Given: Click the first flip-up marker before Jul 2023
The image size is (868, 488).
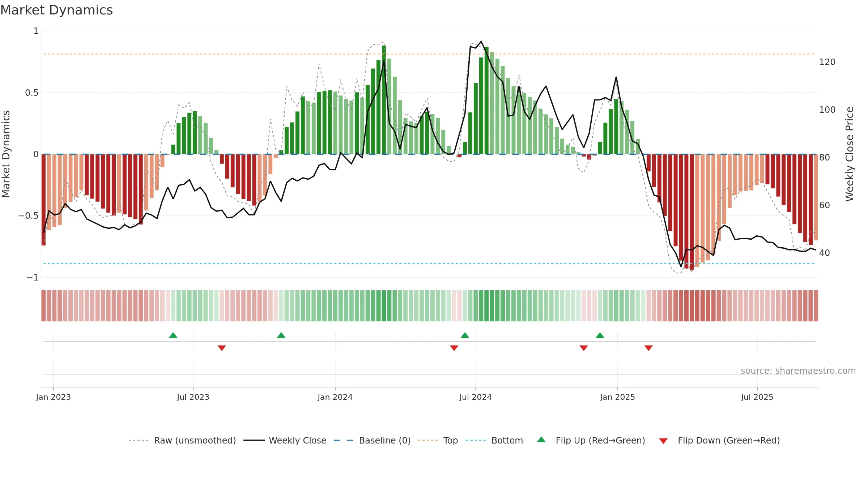Looking at the screenshot, I should point(173,335).
